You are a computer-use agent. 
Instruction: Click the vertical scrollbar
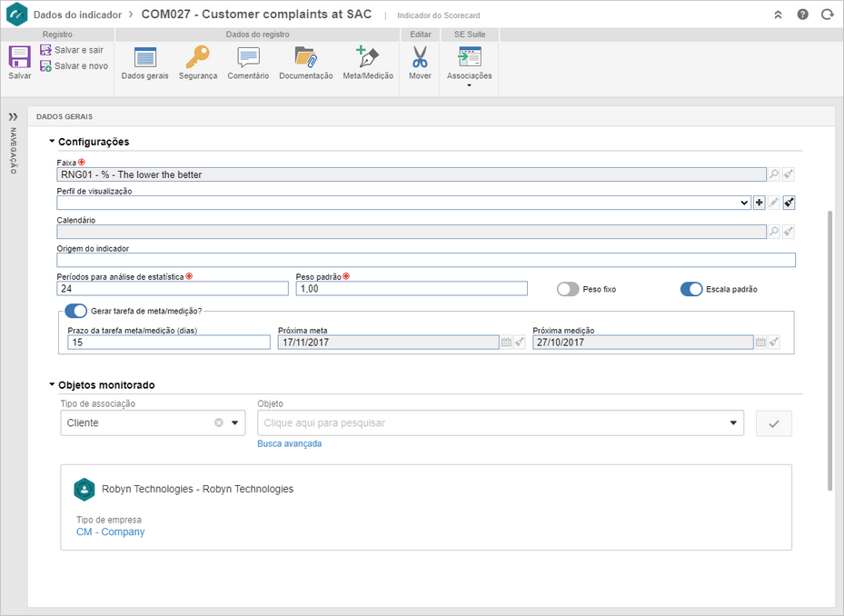tap(829, 350)
